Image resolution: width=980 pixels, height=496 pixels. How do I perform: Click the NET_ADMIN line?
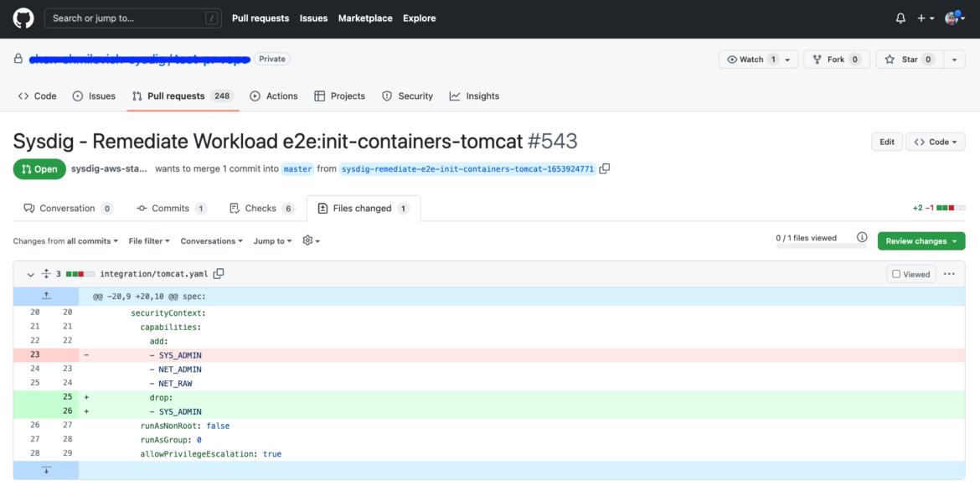tap(489, 369)
